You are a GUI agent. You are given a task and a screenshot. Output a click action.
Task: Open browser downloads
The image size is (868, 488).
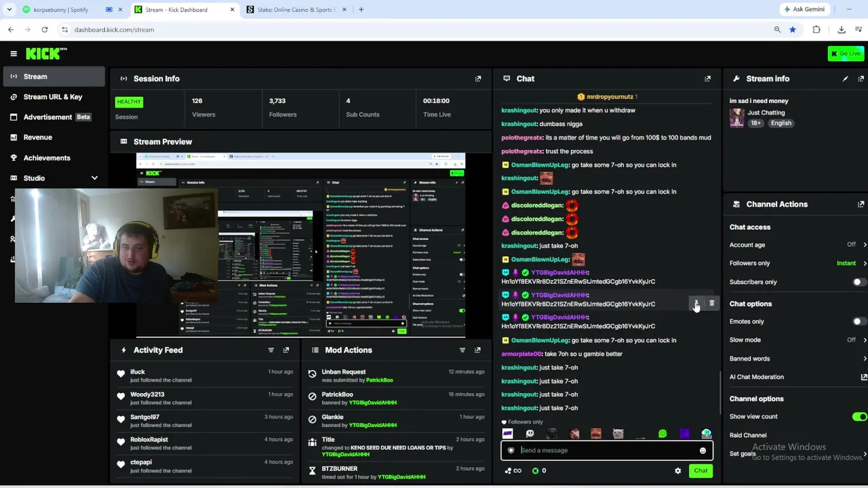pyautogui.click(x=842, y=30)
